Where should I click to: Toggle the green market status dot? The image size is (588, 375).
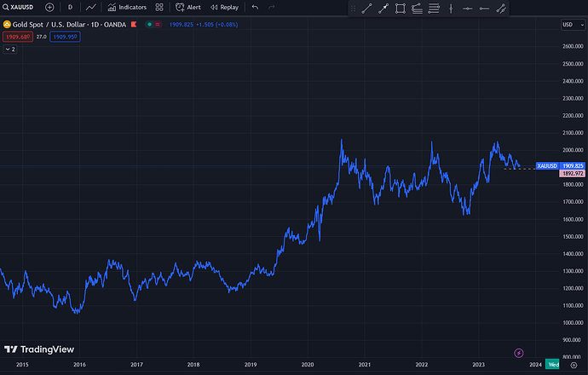(x=150, y=25)
